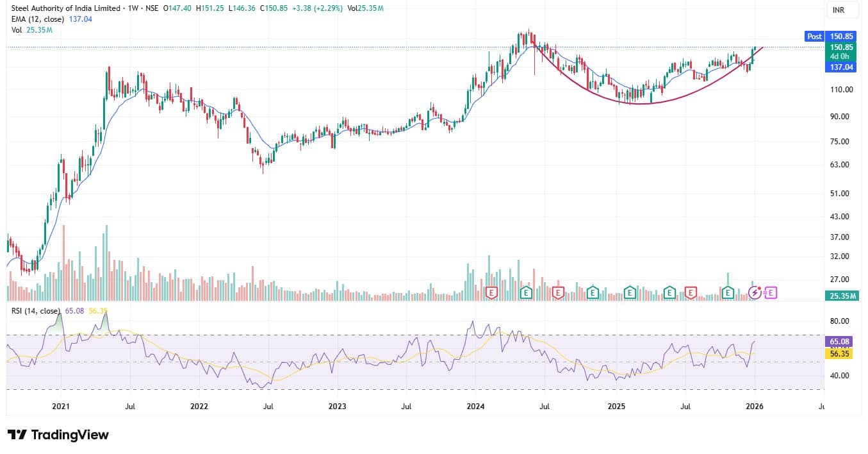The image size is (868, 454).
Task: Open the green earnings marker in late 2025
Action: click(728, 292)
